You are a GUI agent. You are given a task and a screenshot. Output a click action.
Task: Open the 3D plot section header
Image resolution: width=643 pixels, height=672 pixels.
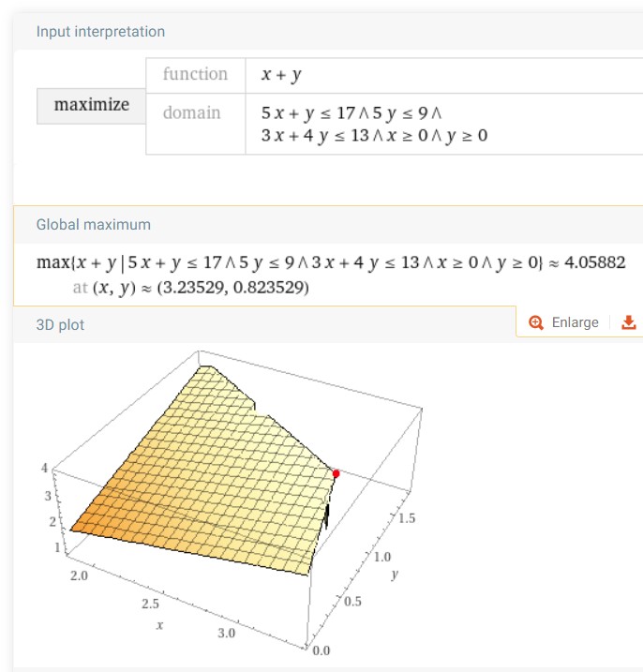60,325
